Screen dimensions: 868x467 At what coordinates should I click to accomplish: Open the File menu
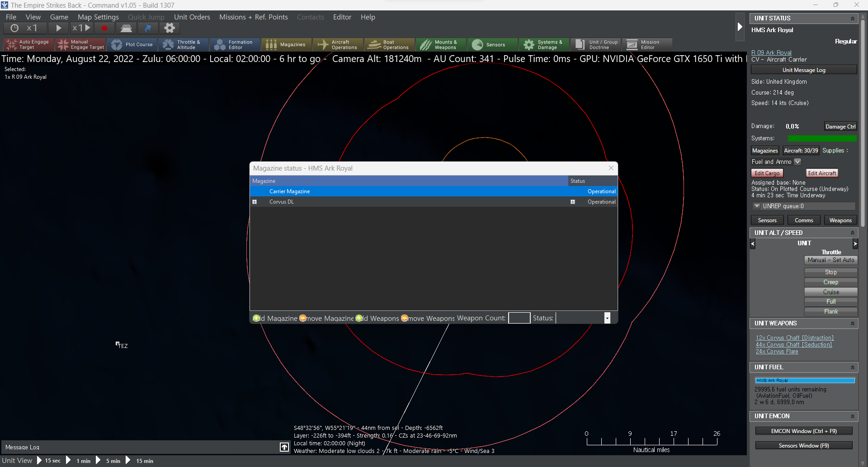pos(11,17)
